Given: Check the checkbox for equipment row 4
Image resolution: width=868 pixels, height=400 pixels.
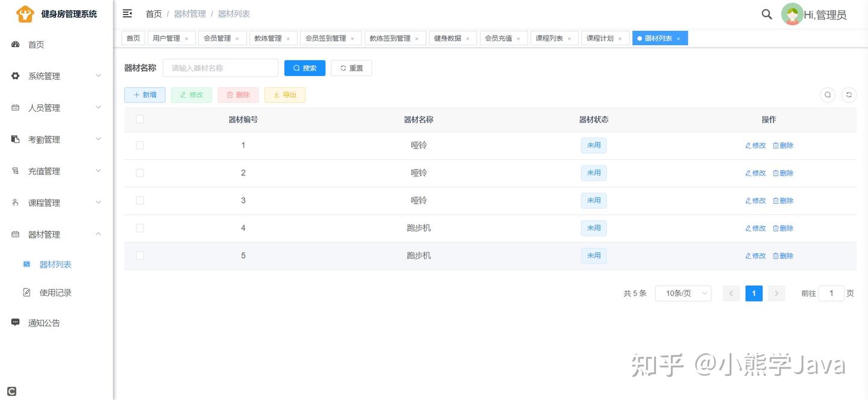Looking at the screenshot, I should point(140,228).
